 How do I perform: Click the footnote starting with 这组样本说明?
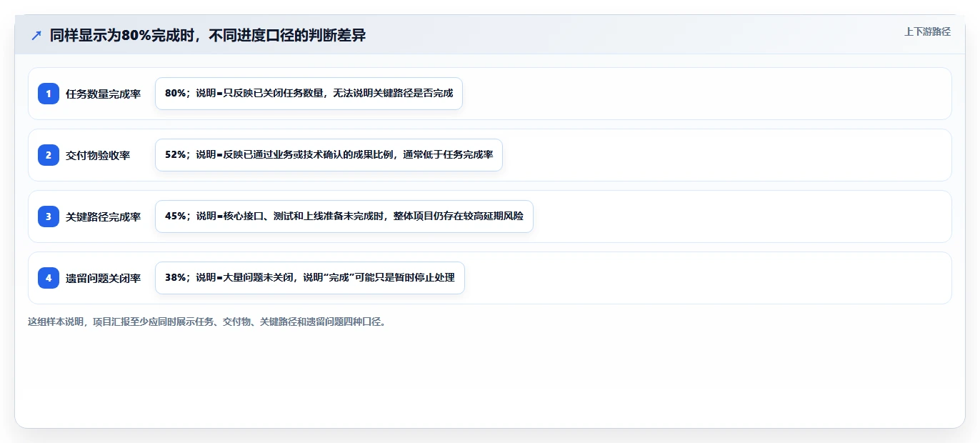(x=208, y=322)
